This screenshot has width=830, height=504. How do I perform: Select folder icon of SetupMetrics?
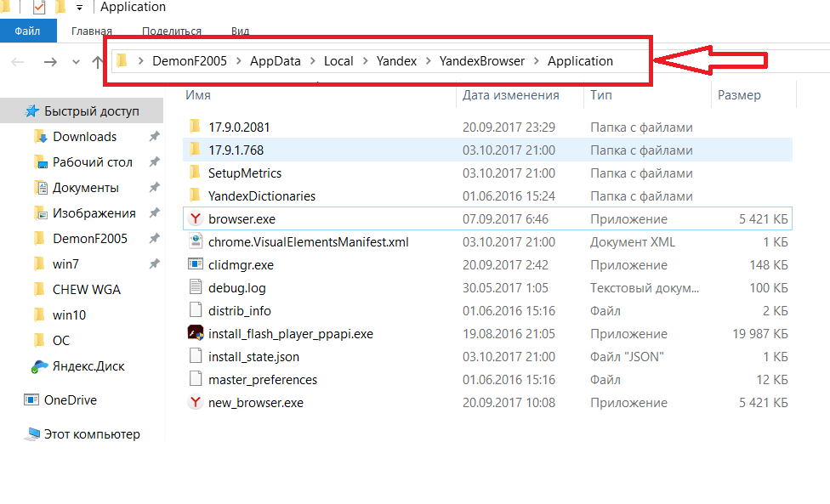point(195,173)
